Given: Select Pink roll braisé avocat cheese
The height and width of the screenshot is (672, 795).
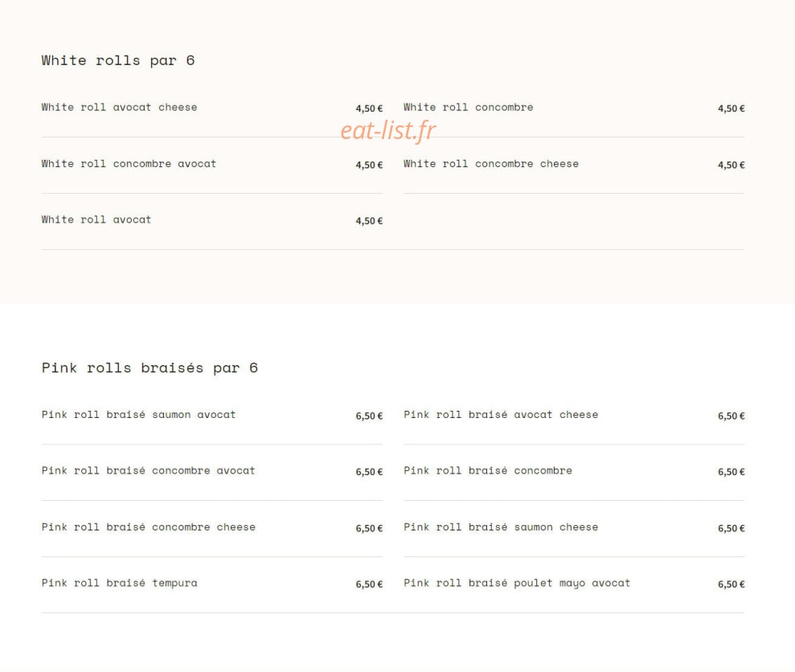Looking at the screenshot, I should [x=501, y=415].
